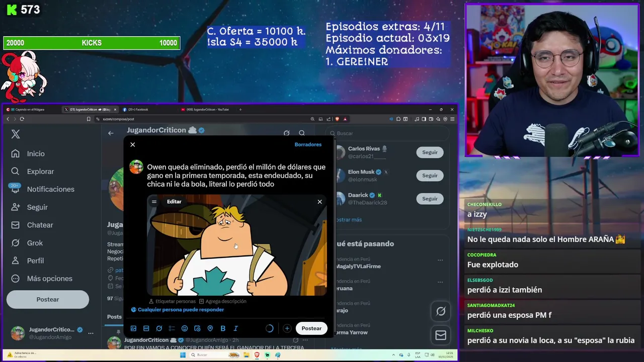Click Etiquetar personas under the image

(172, 302)
